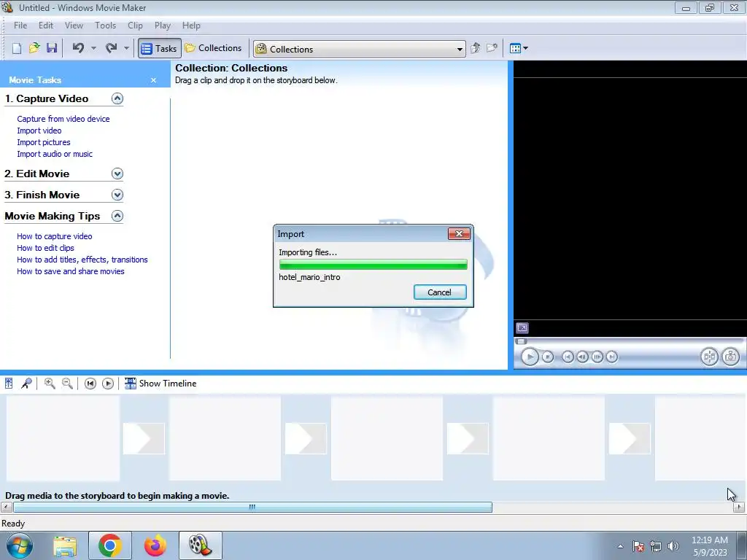Open the Redo history dropdown arrow

pyautogui.click(x=126, y=48)
